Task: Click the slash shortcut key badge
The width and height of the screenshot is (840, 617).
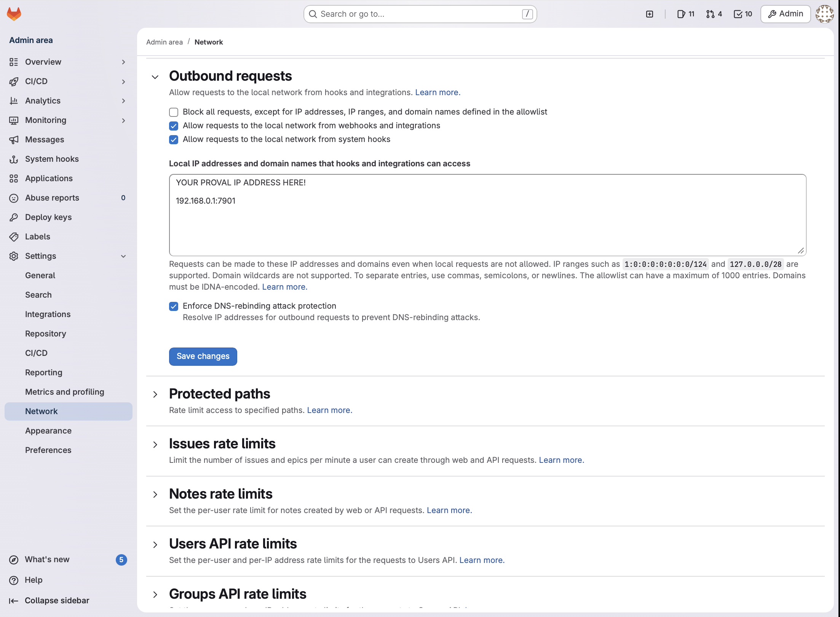Action: 527,14
